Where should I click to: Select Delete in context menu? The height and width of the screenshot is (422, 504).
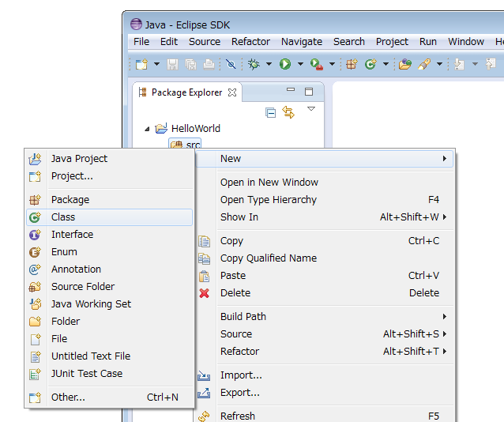[x=325, y=293]
